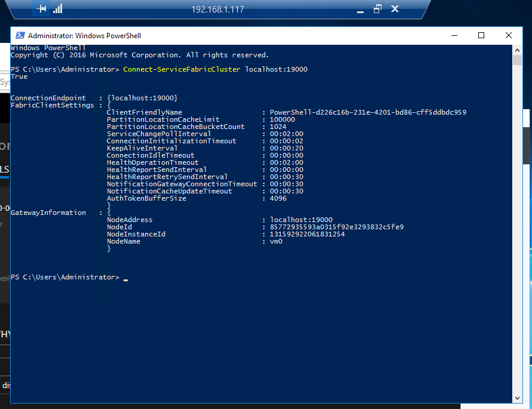Screen dimensions: 532x409
Task: Maximize the PowerShell window
Action: (x=481, y=35)
